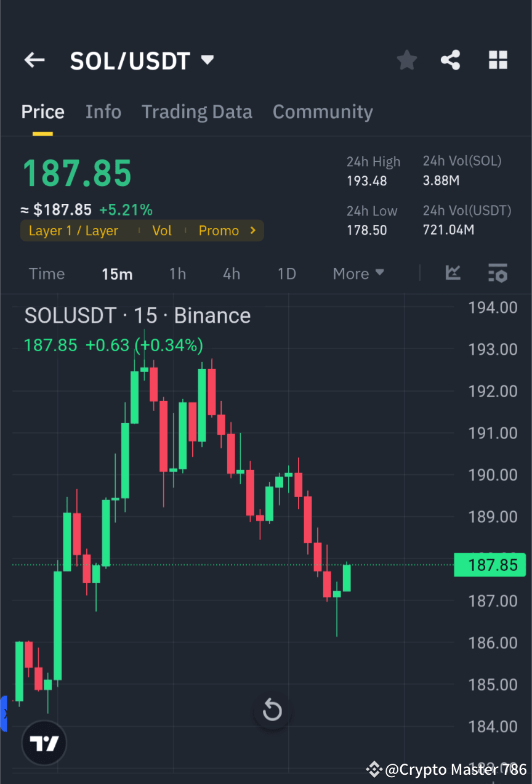Open the TradingView logo icon
532x784 pixels.
point(44,743)
